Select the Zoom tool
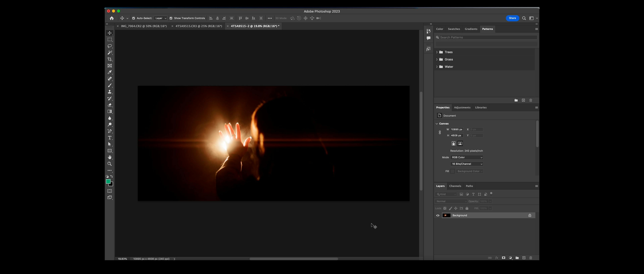Screen dimensions: 644x274 coord(110,164)
